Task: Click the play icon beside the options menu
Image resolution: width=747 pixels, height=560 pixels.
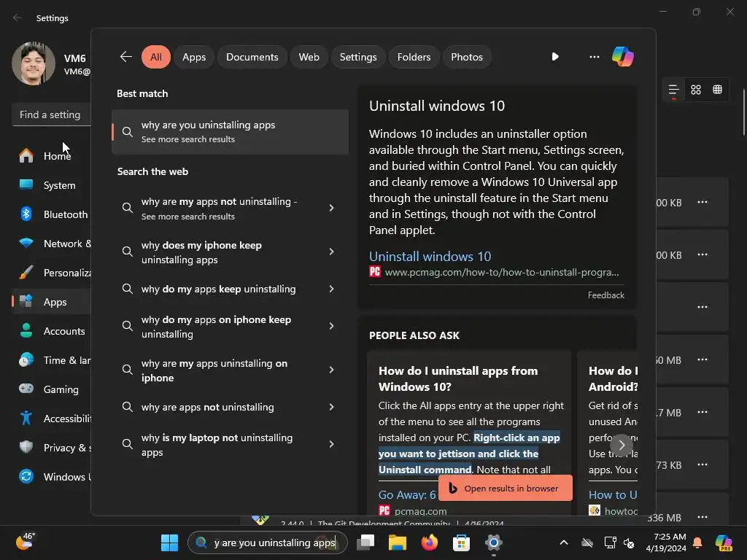Action: [555, 57]
